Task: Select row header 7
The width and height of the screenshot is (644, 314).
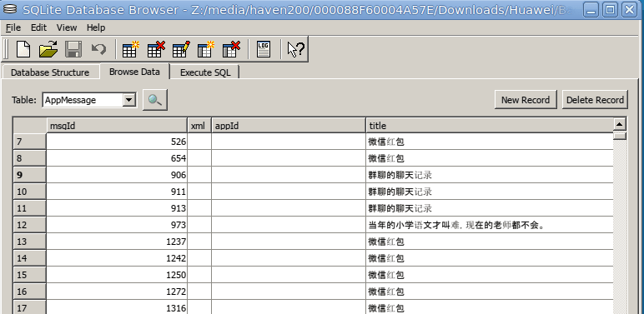Action: 29,142
